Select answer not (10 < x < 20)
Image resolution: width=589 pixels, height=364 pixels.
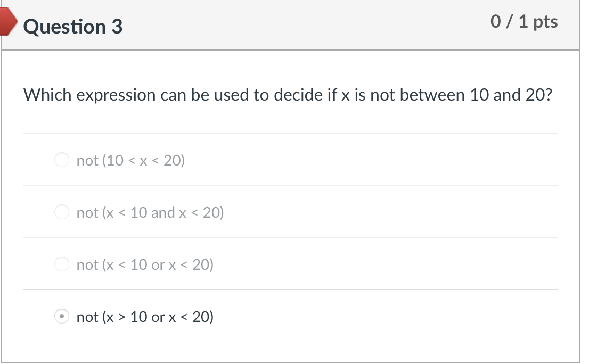click(130, 160)
